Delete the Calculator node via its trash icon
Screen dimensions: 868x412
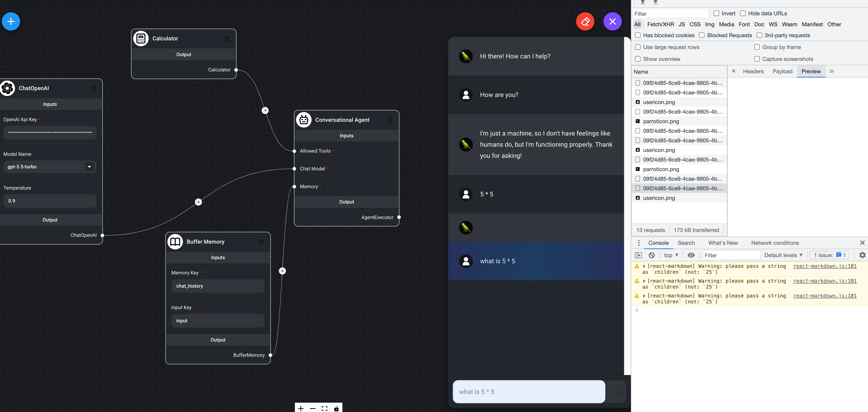[x=227, y=38]
